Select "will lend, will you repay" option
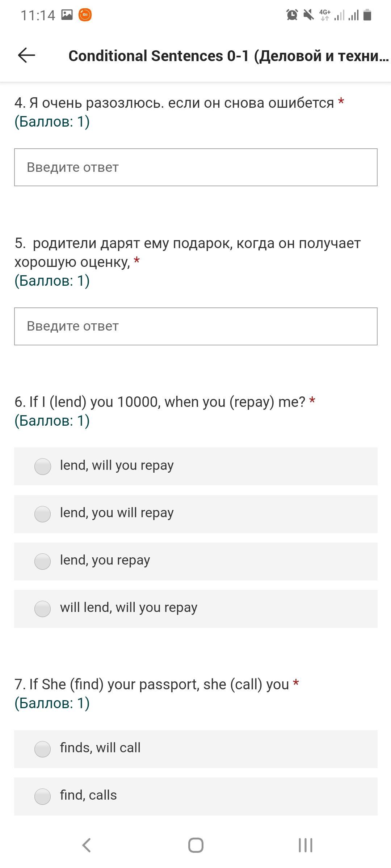This screenshot has width=391, height=868. pyautogui.click(x=43, y=609)
